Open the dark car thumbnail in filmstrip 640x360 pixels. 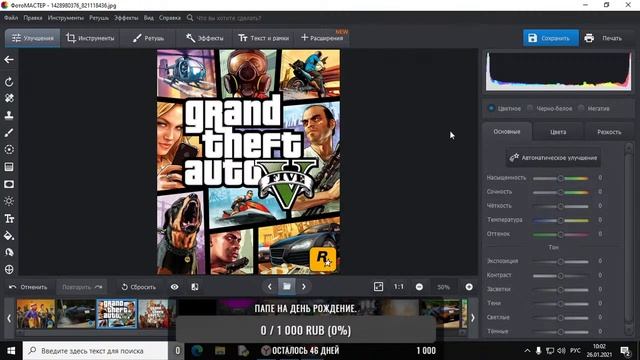pyautogui.click(x=76, y=313)
